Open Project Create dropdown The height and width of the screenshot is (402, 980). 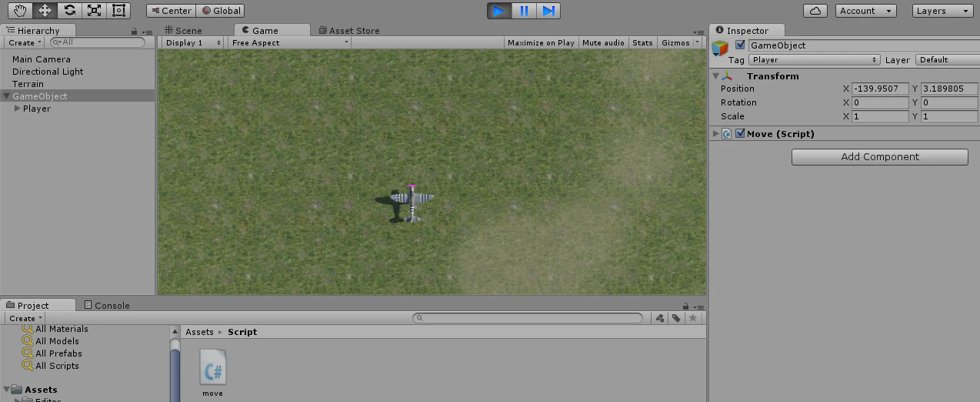(26, 318)
